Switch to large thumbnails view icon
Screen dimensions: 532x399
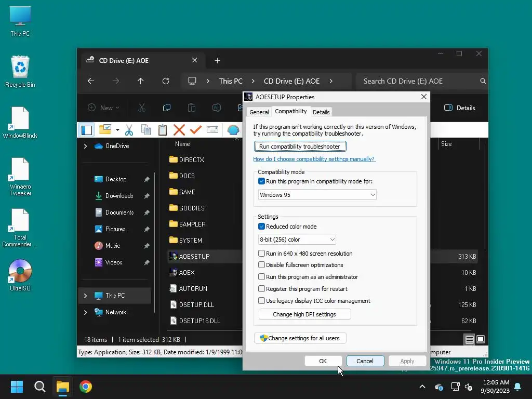point(481,339)
